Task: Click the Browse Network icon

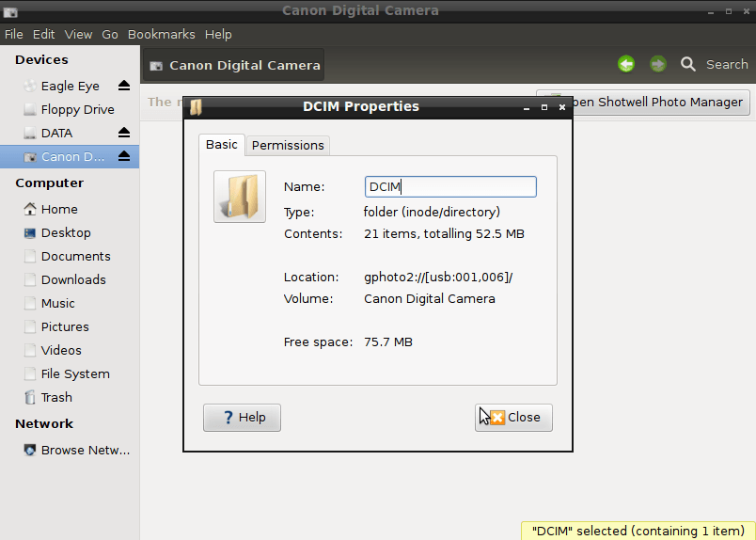Action: point(30,451)
